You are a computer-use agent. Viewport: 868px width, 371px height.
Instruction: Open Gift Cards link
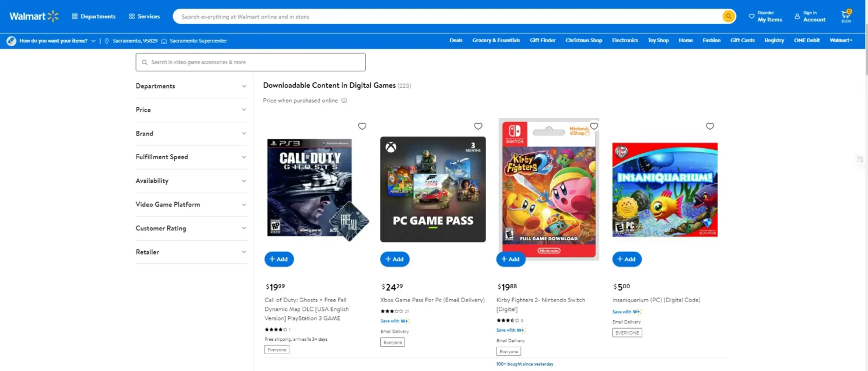(x=742, y=41)
